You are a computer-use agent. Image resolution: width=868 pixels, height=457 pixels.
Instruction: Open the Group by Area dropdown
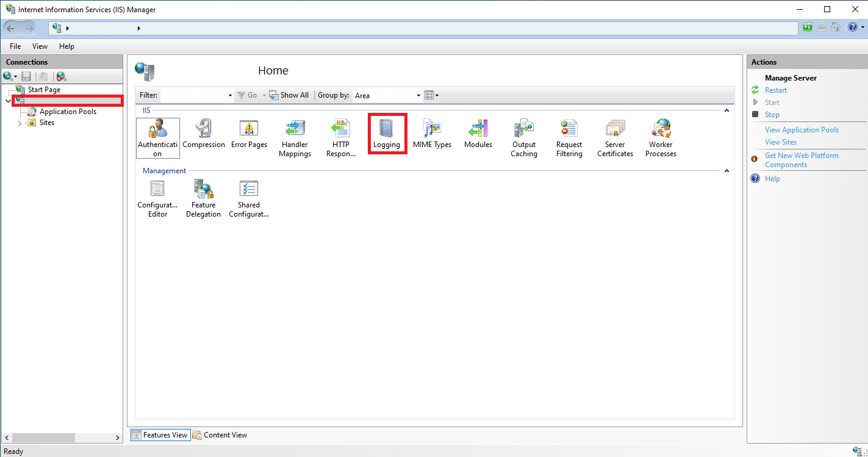tap(418, 95)
